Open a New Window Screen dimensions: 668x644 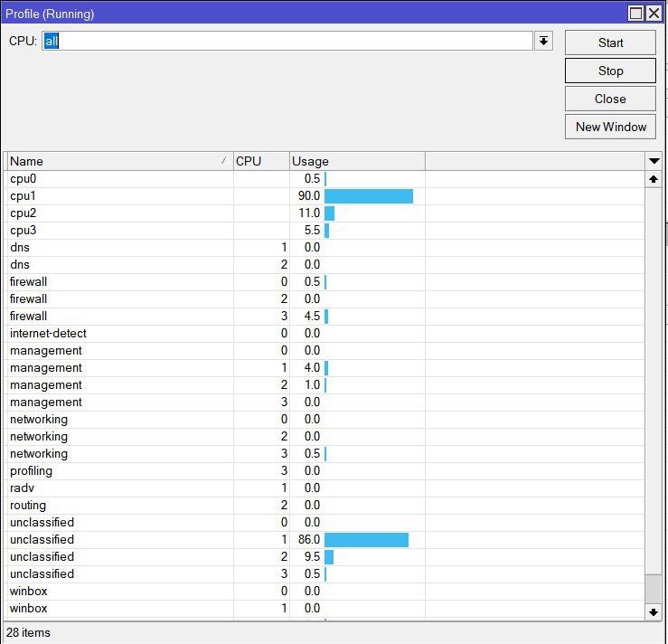(610, 127)
